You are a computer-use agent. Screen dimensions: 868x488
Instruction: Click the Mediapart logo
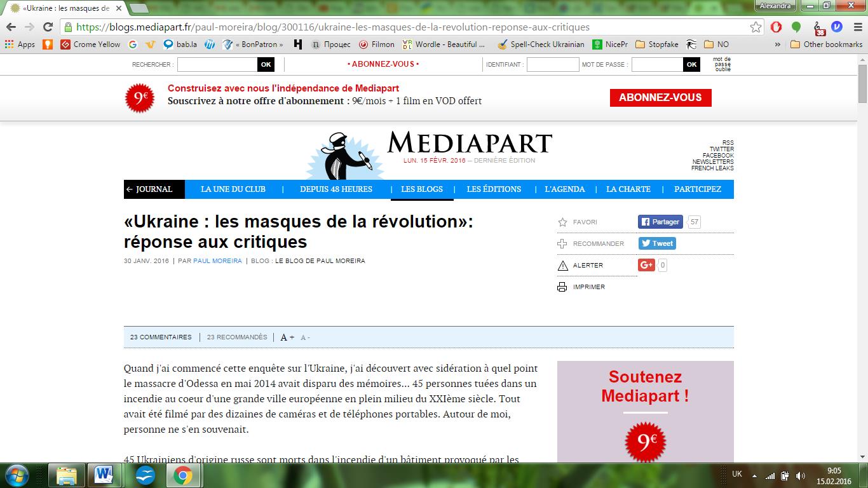coord(470,143)
